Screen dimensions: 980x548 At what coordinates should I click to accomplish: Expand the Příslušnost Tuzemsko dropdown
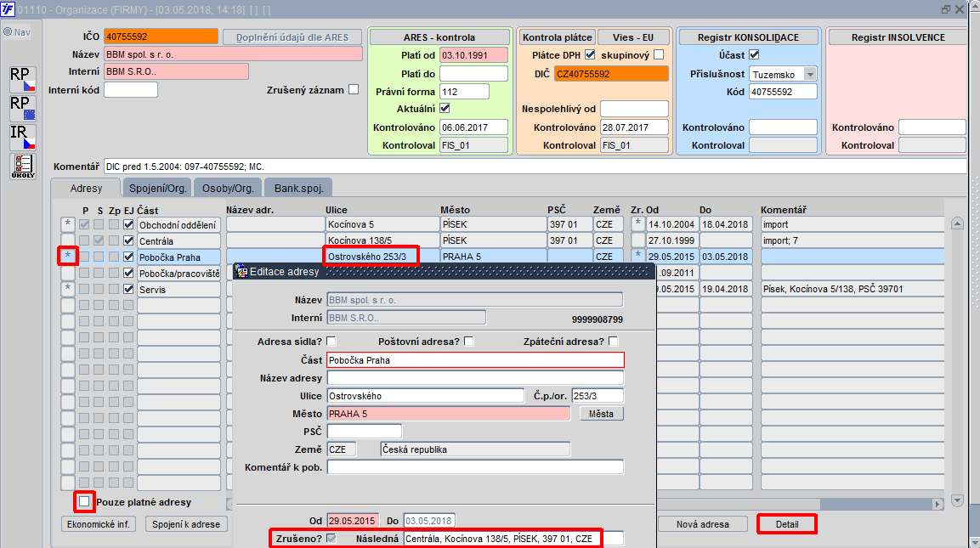coord(810,75)
